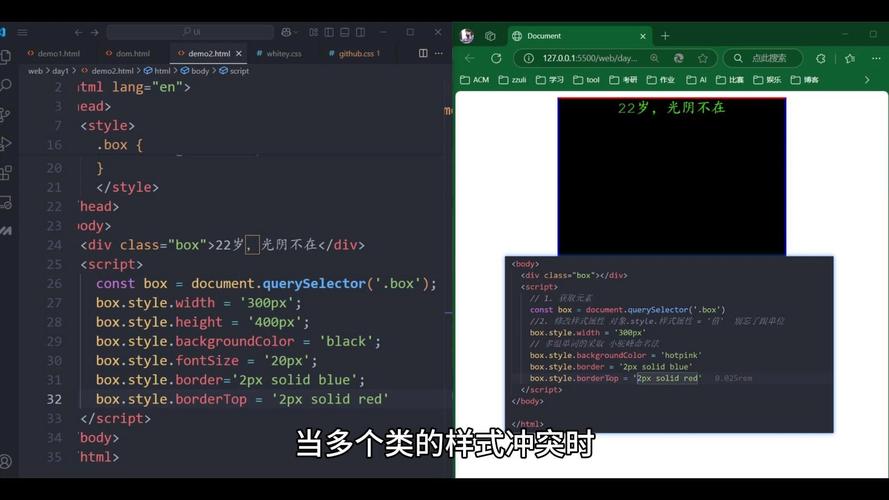Add this page to favorites star
Viewport: 889px width, 500px height.
click(703, 58)
